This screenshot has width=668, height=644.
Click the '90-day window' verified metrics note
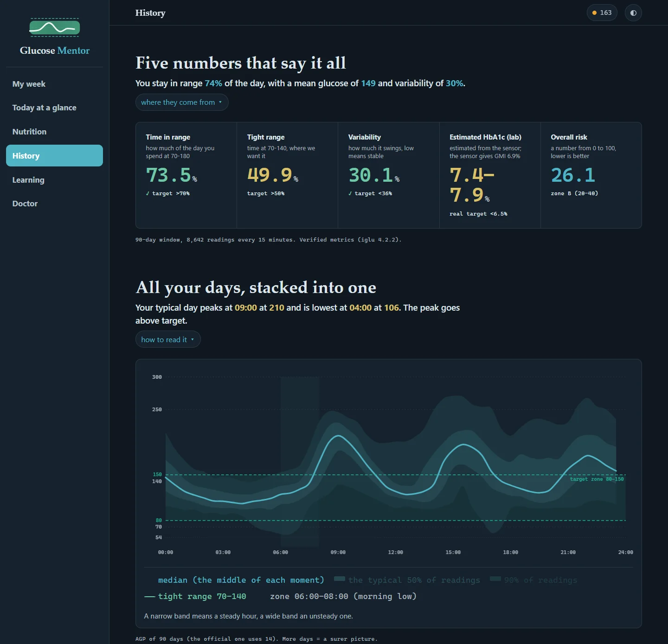pyautogui.click(x=269, y=240)
